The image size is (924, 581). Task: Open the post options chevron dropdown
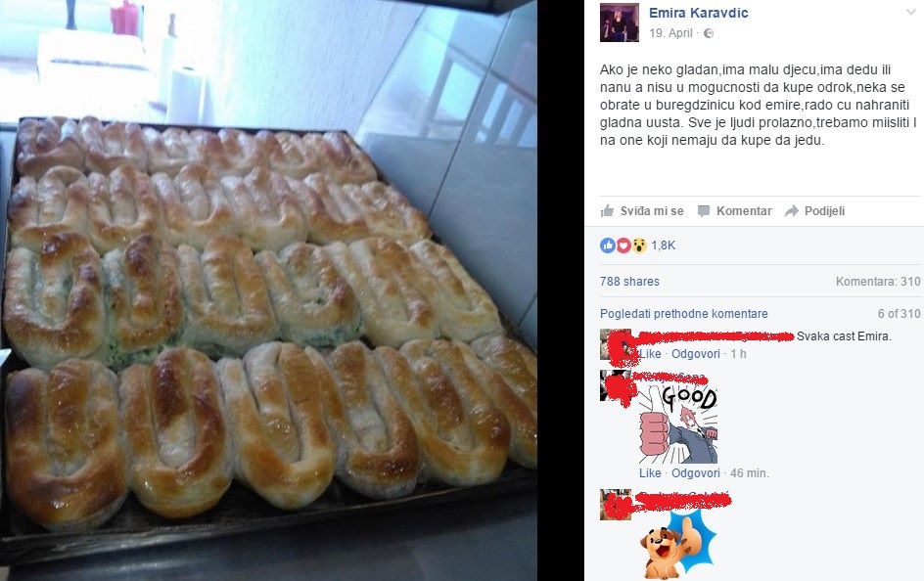point(911,13)
